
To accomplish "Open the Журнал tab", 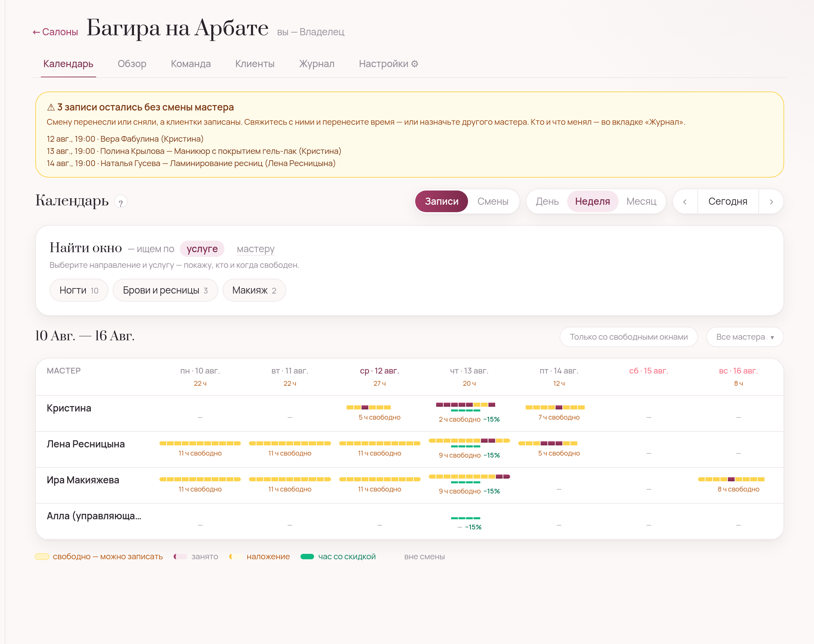I will (x=316, y=64).
